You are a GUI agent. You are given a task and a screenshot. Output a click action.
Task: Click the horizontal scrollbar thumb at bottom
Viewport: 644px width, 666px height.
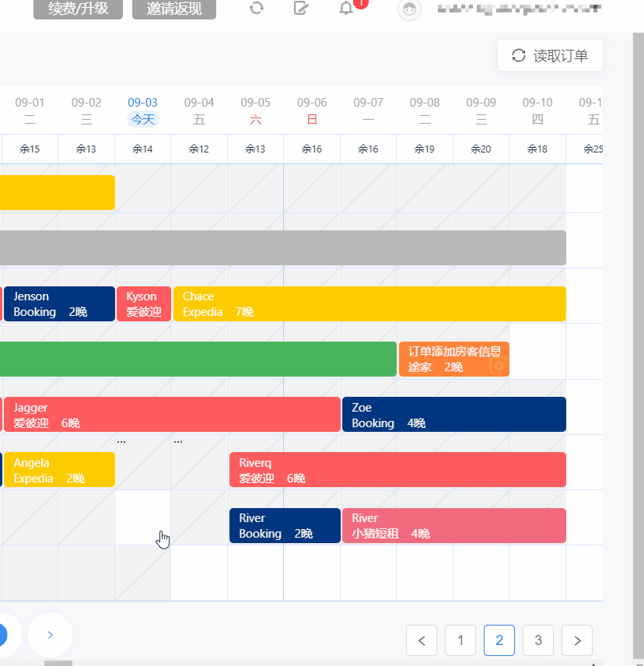coord(58,664)
